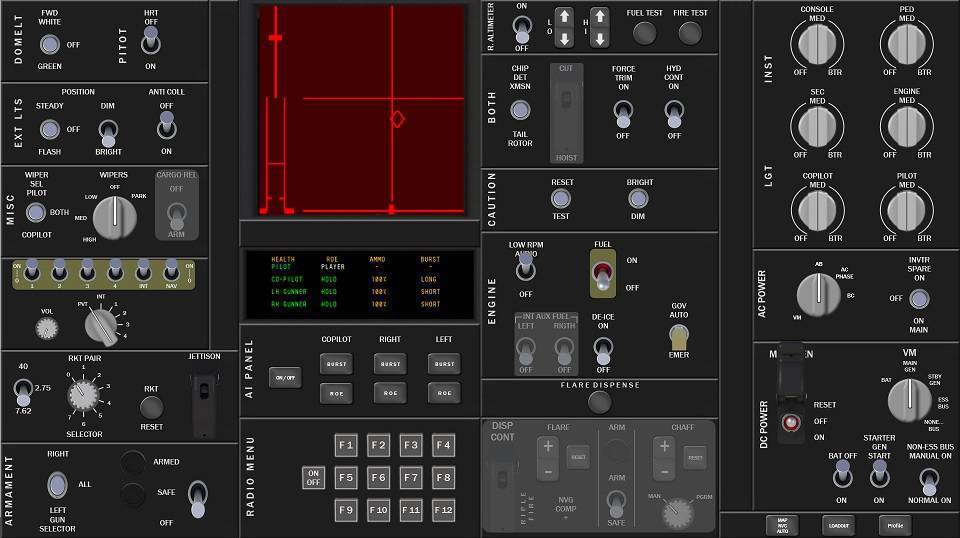Toggle the ANTI COLL light switch
Screen dimensions: 960x538
pyautogui.click(x=166, y=124)
